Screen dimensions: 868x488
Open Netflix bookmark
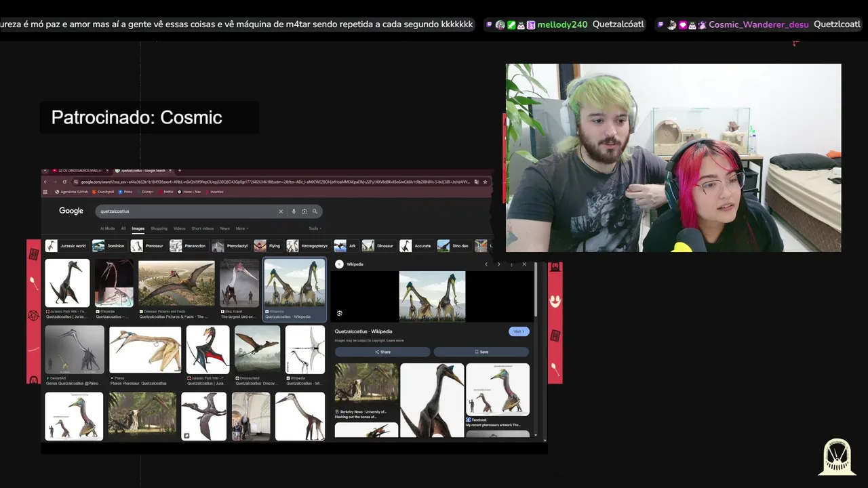[166, 192]
